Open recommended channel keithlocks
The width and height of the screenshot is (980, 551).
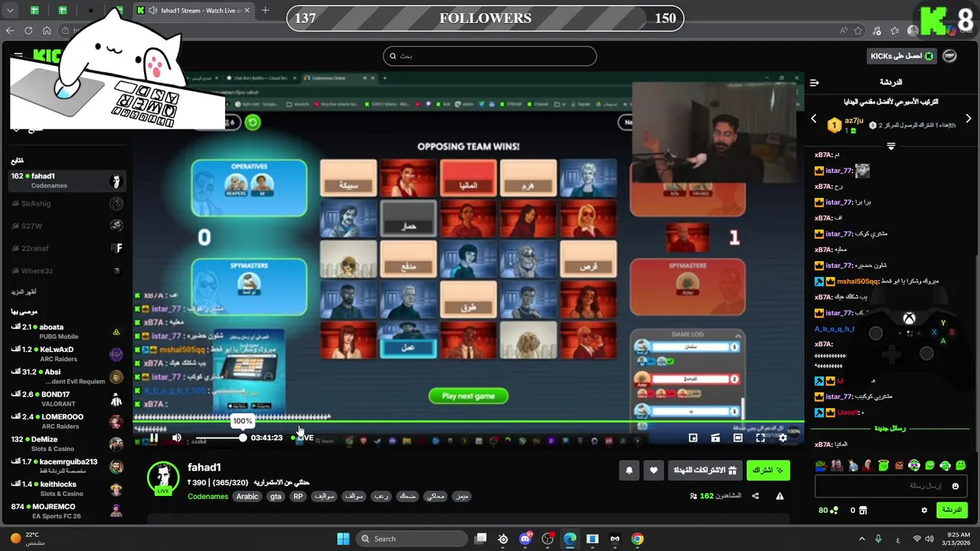(x=67, y=488)
